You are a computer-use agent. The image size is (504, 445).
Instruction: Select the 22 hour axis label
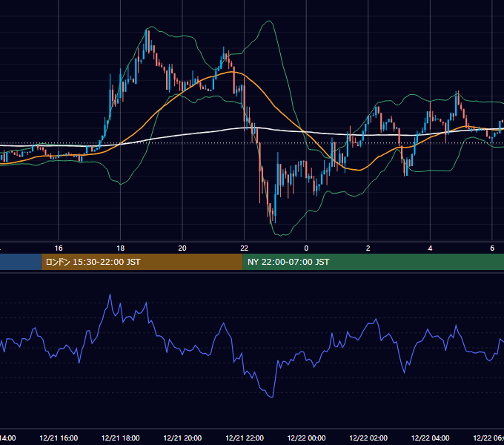click(245, 248)
